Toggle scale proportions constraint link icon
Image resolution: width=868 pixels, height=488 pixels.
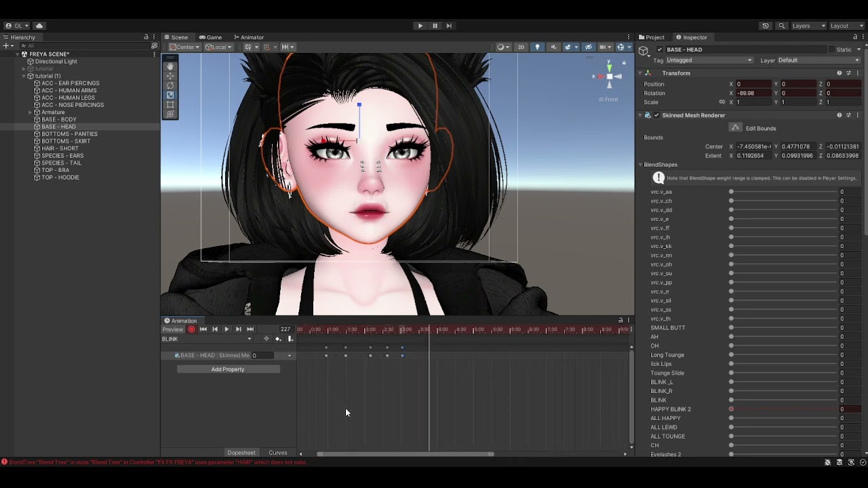click(722, 102)
